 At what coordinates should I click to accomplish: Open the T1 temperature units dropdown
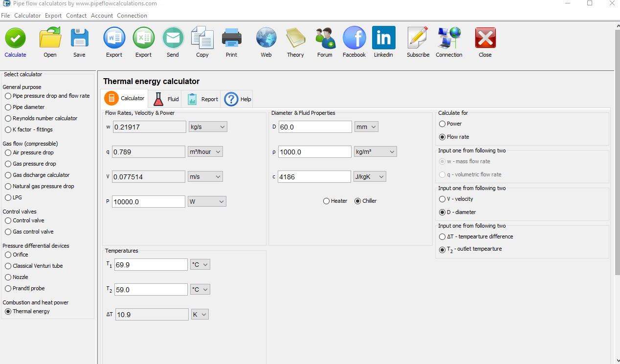click(200, 264)
